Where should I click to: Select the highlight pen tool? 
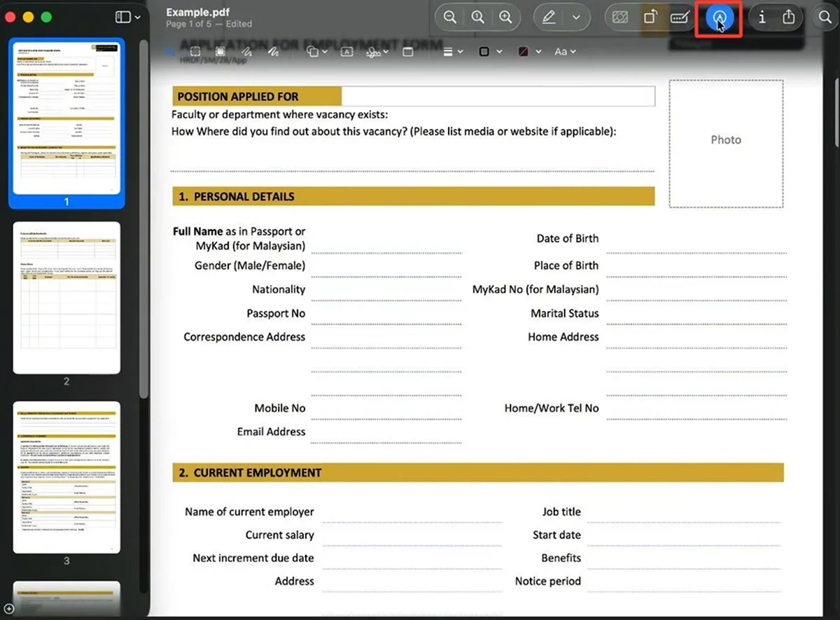[x=549, y=18]
